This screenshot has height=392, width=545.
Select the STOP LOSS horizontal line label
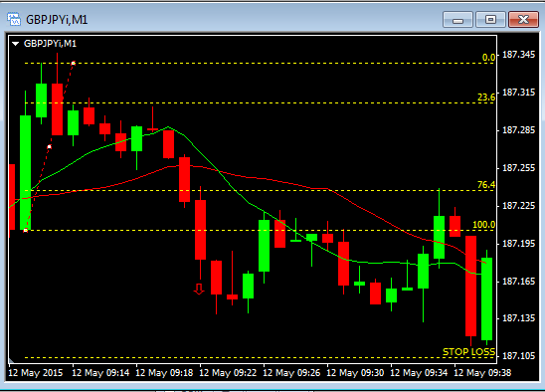click(x=468, y=352)
